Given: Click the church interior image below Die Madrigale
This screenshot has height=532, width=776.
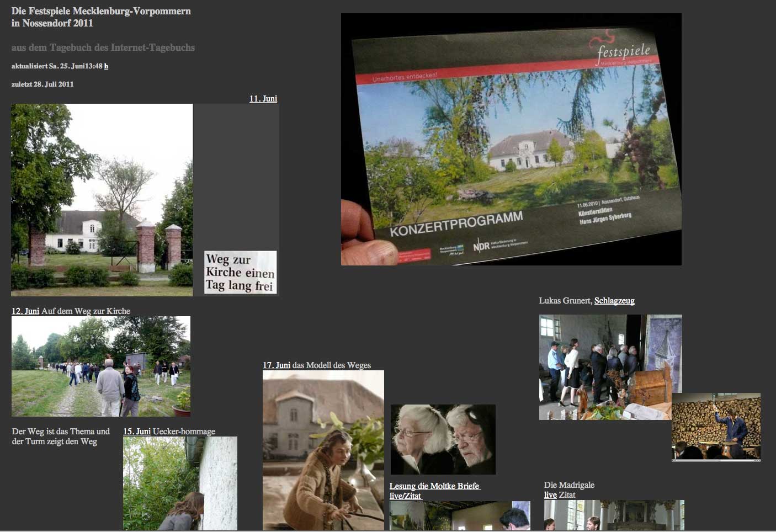Looking at the screenshot, I should point(614,515).
